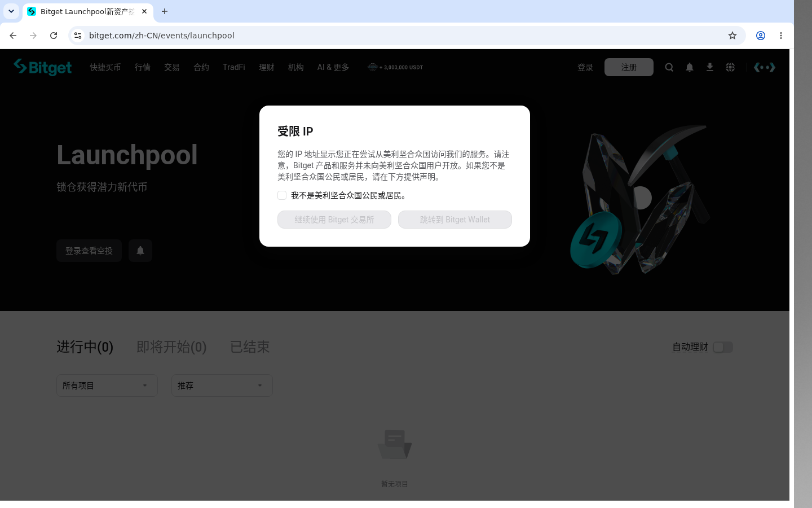This screenshot has width=812, height=508.
Task: Open the notifications bell in header
Action: coord(690,67)
